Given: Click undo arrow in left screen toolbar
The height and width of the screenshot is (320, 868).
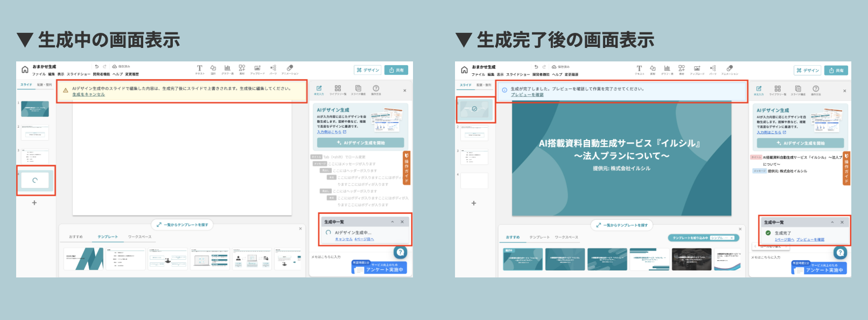Looking at the screenshot, I should click(96, 66).
